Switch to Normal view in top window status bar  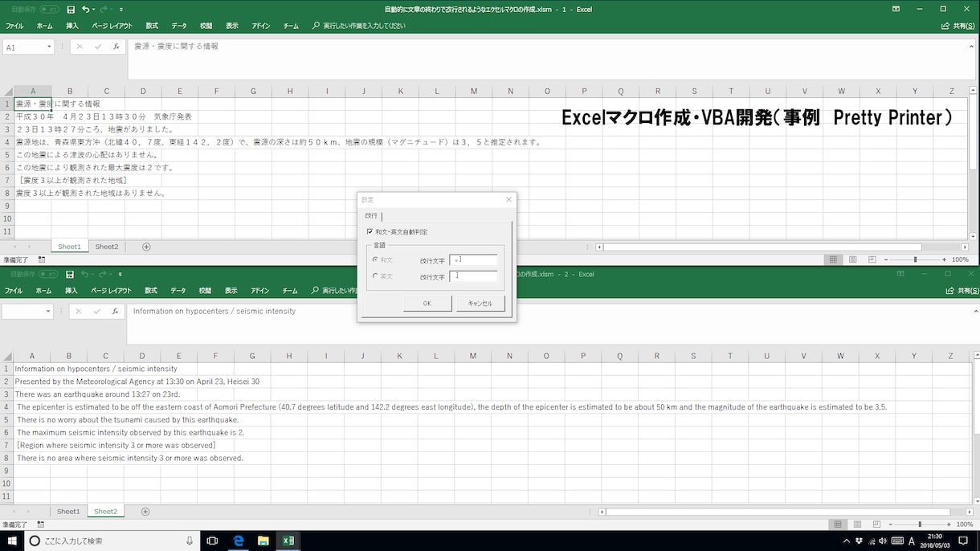[833, 259]
